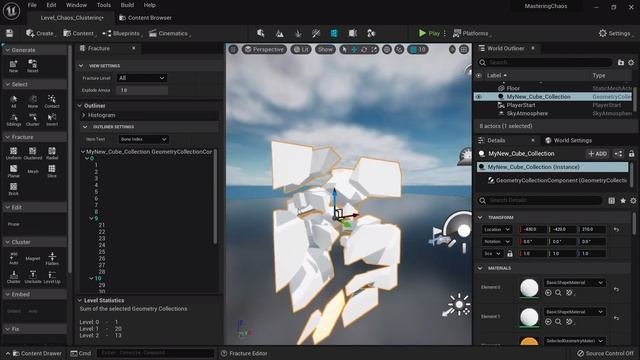Click the Search Details input field

pyautogui.click(x=540, y=200)
